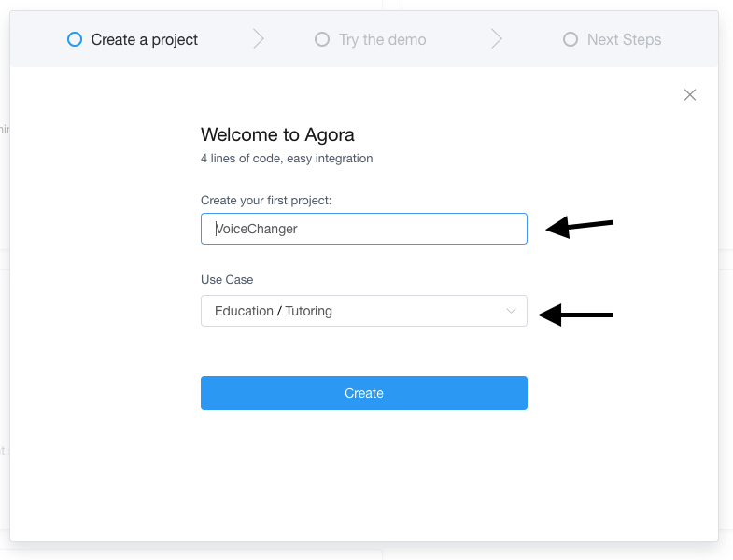Image resolution: width=733 pixels, height=560 pixels.
Task: Click the Try the demo step circle
Action: [x=322, y=39]
